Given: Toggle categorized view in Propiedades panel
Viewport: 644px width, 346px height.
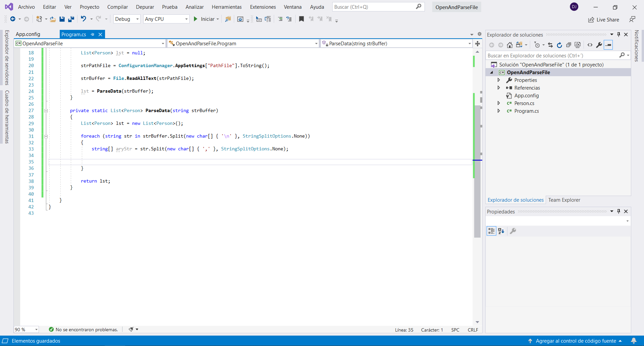Looking at the screenshot, I should (491, 231).
